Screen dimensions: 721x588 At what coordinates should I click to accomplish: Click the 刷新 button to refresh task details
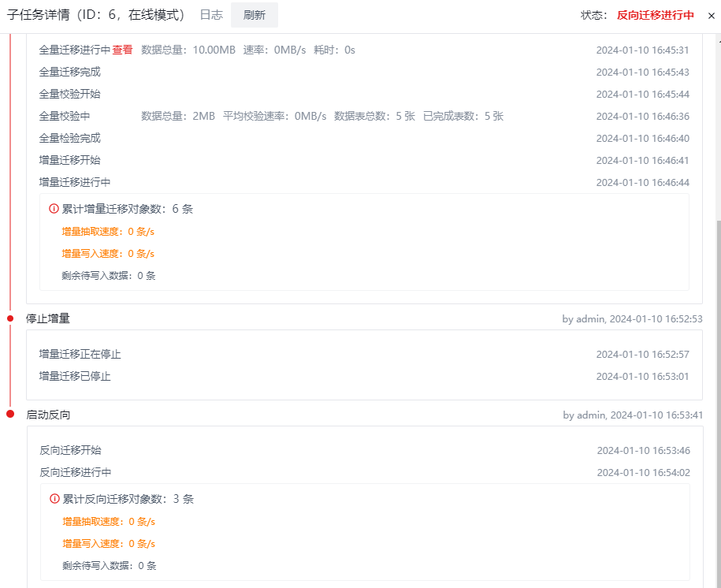[x=254, y=14]
